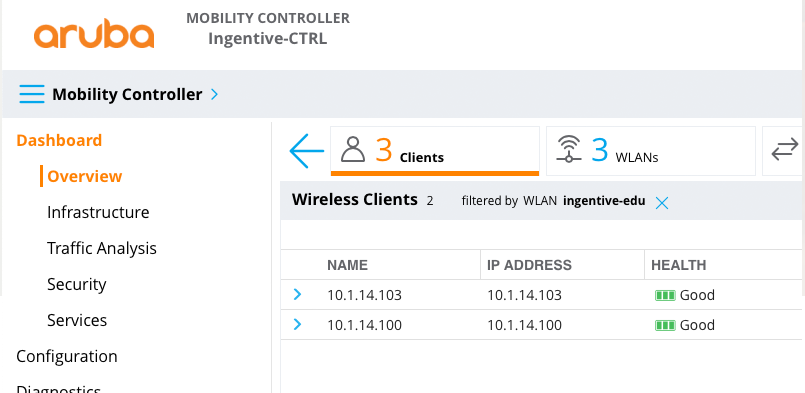The height and width of the screenshot is (393, 805).
Task: Click name cell 10.1.14.100
Action: [365, 325]
